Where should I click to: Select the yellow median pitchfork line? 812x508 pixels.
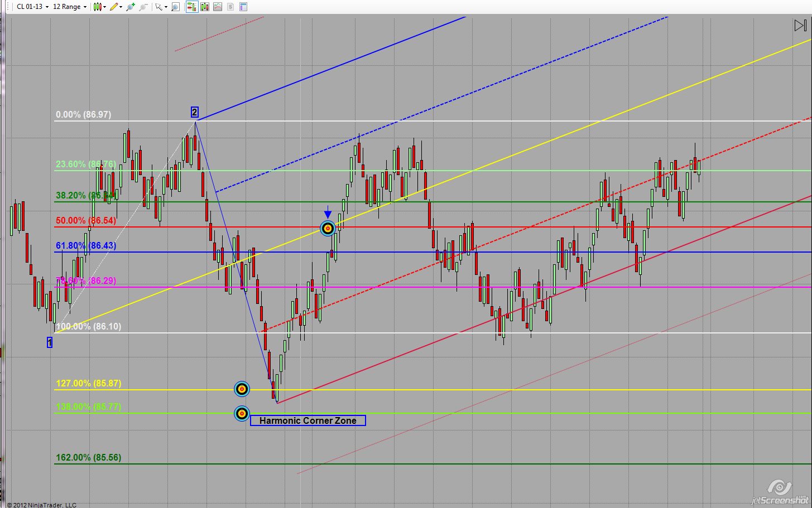(433, 186)
